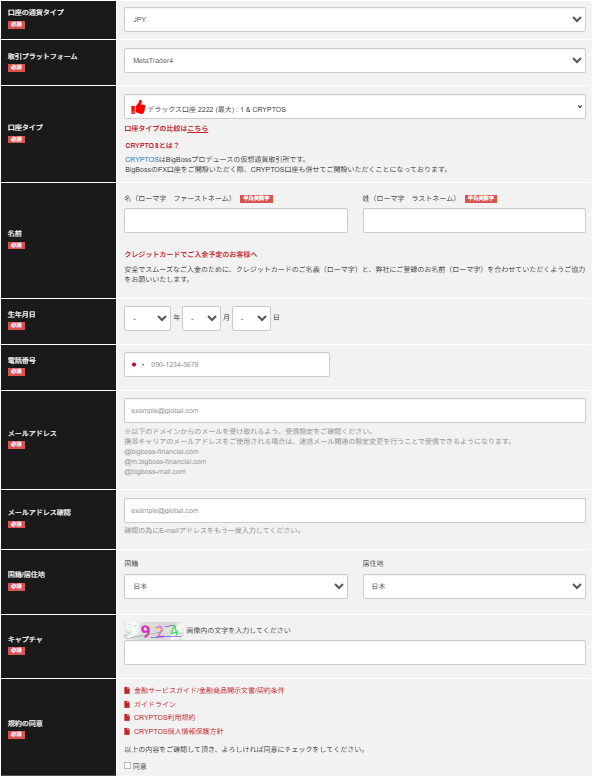Click the 口座の通貨タイプ label

[36, 12]
